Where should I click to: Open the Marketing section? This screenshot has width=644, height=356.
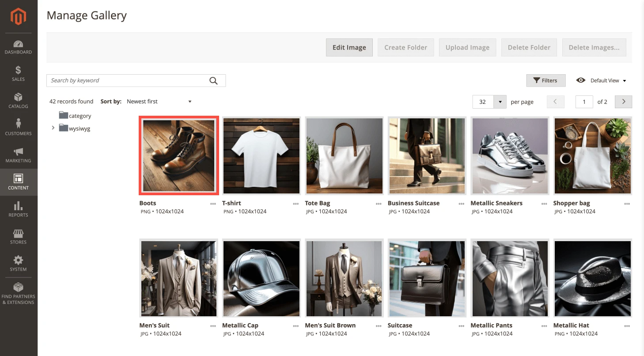pos(18,155)
